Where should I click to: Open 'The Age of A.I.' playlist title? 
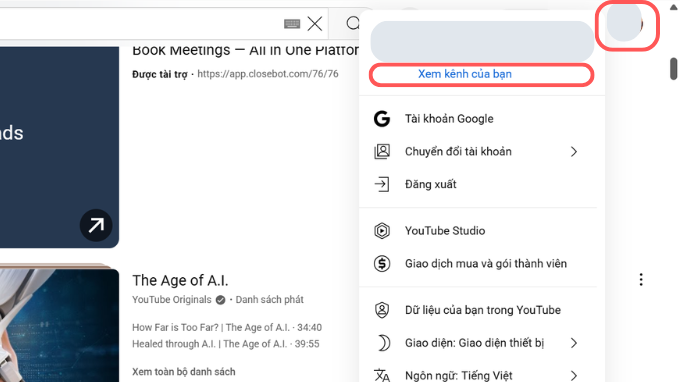click(180, 281)
